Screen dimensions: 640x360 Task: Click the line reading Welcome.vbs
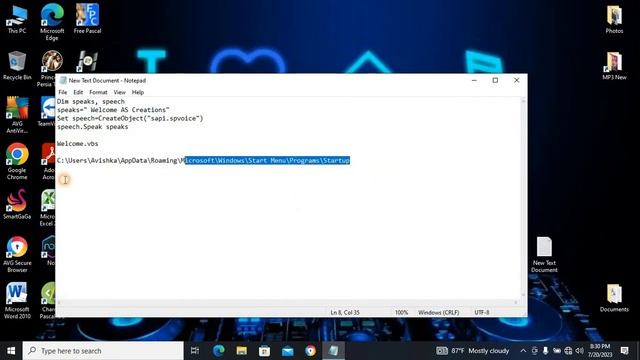pos(78,144)
